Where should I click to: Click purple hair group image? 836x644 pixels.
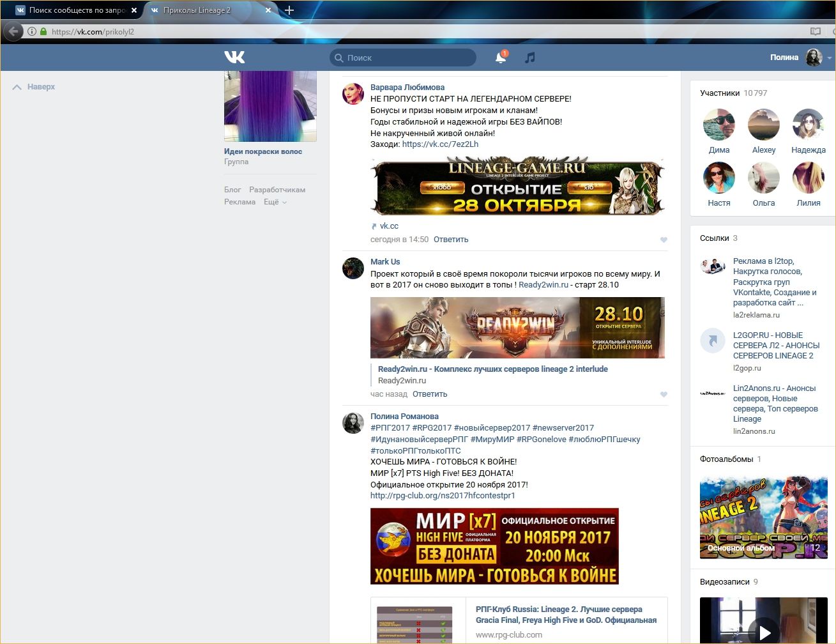pos(270,106)
